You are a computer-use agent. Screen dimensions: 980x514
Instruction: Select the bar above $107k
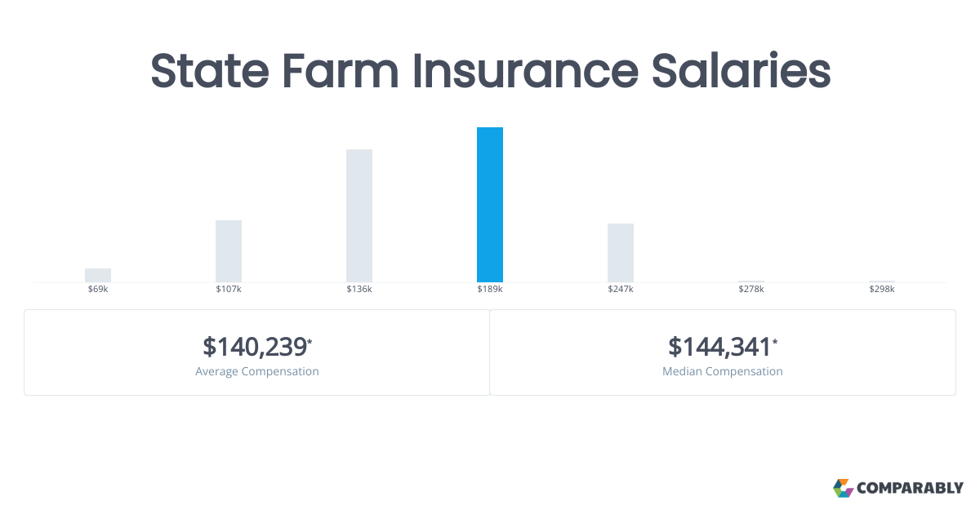[x=229, y=251]
